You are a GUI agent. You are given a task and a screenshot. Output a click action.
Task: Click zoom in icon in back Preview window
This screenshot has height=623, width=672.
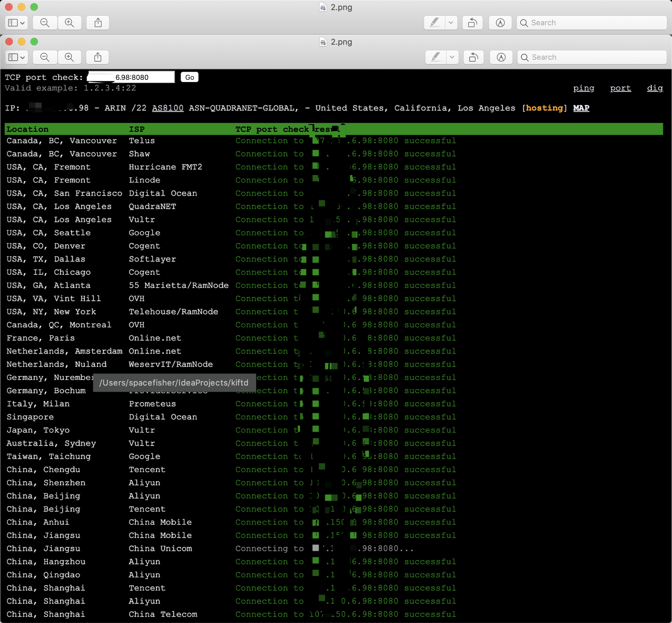pos(69,23)
